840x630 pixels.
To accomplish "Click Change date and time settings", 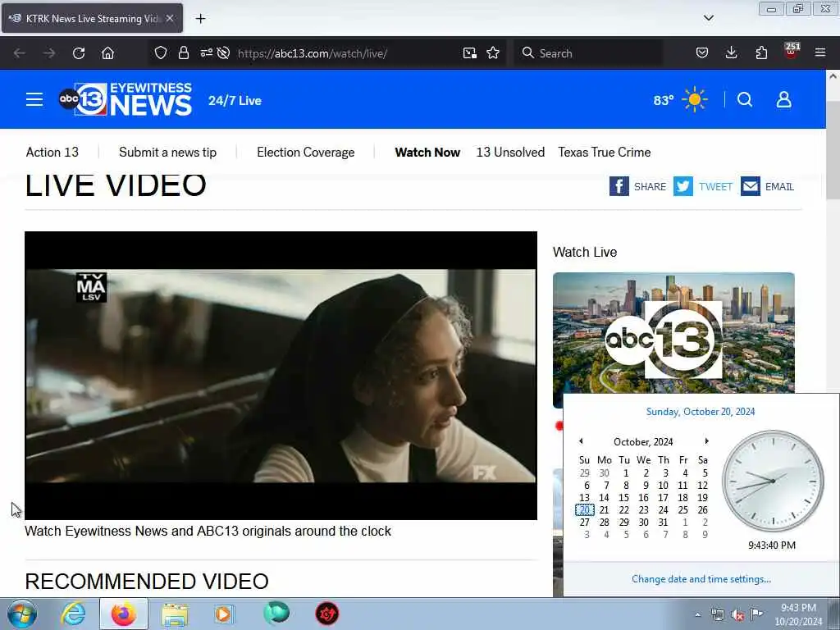I will point(701,579).
